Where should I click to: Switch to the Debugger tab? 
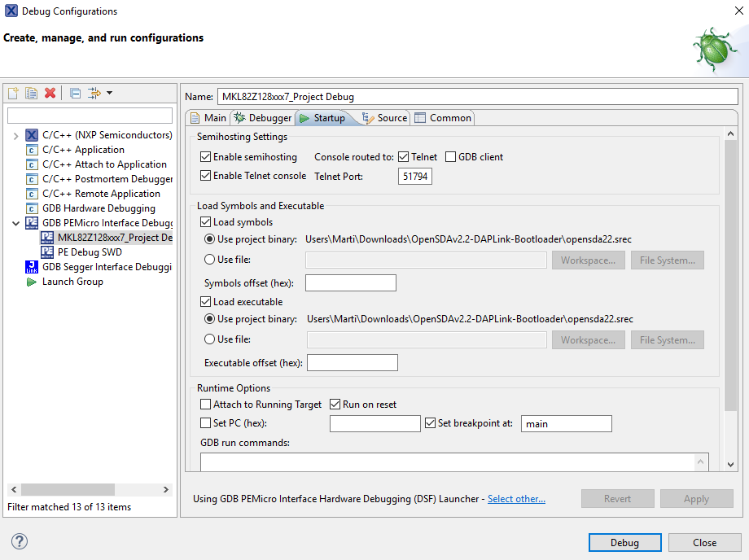point(262,118)
